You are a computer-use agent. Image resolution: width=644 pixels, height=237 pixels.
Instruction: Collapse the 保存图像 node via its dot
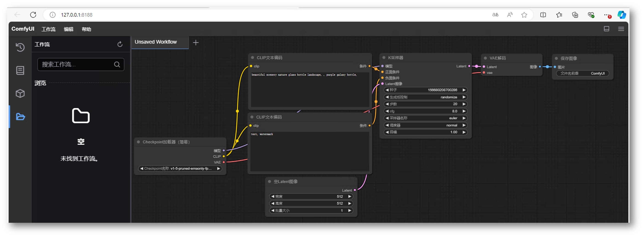tap(556, 58)
